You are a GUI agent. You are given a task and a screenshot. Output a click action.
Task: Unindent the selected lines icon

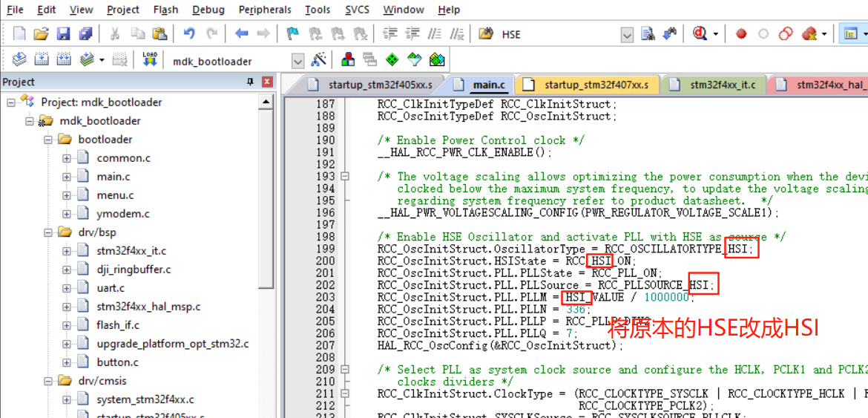click(x=412, y=34)
